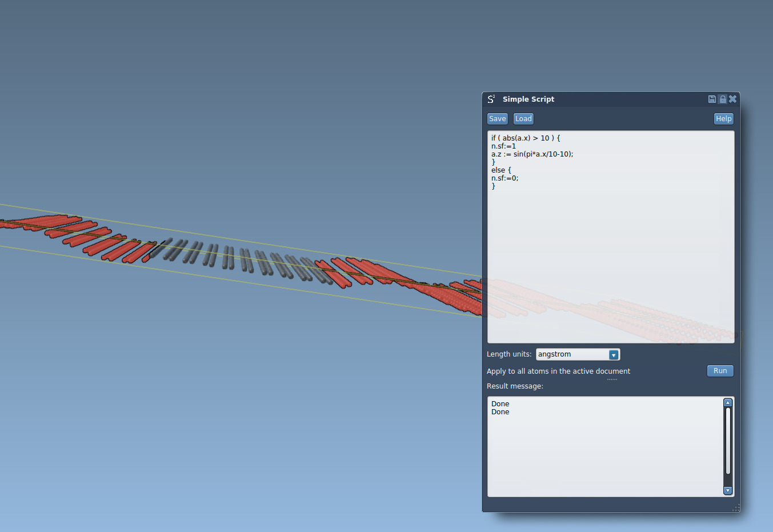Click the S² logo in the title bar
The width and height of the screenshot is (773, 532).
click(x=491, y=99)
